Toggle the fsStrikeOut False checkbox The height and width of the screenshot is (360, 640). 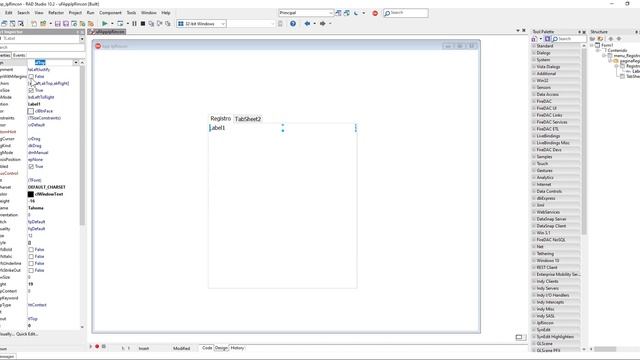pos(31,270)
